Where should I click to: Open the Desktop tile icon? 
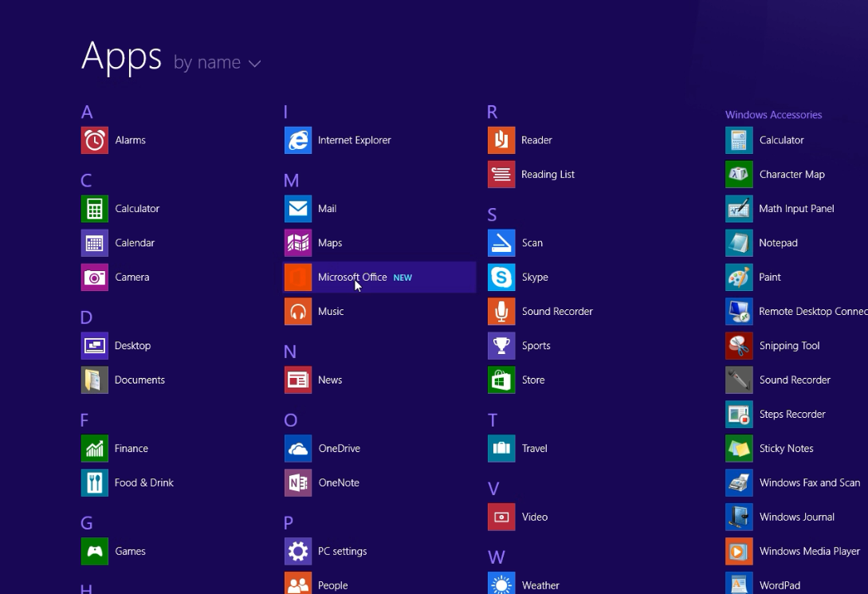pos(95,346)
